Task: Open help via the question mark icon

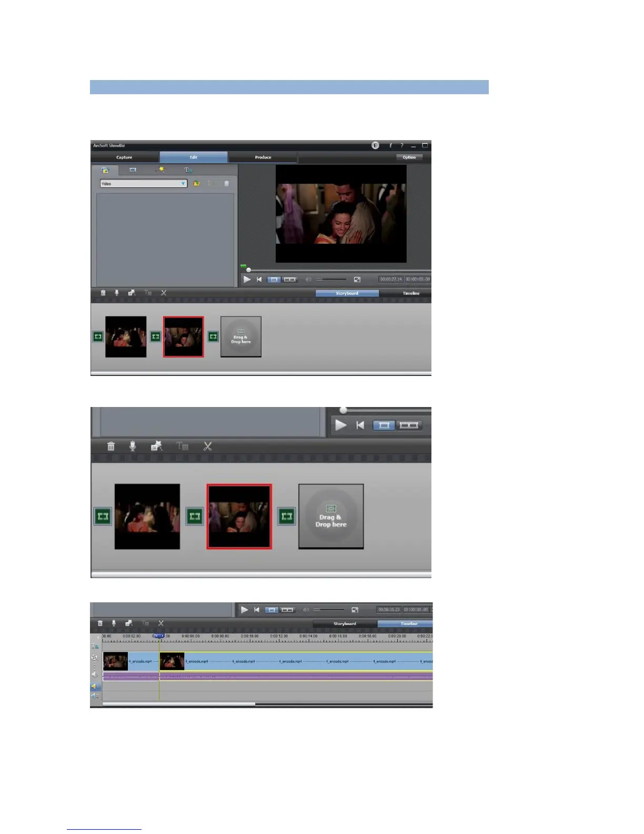Action: click(x=402, y=145)
